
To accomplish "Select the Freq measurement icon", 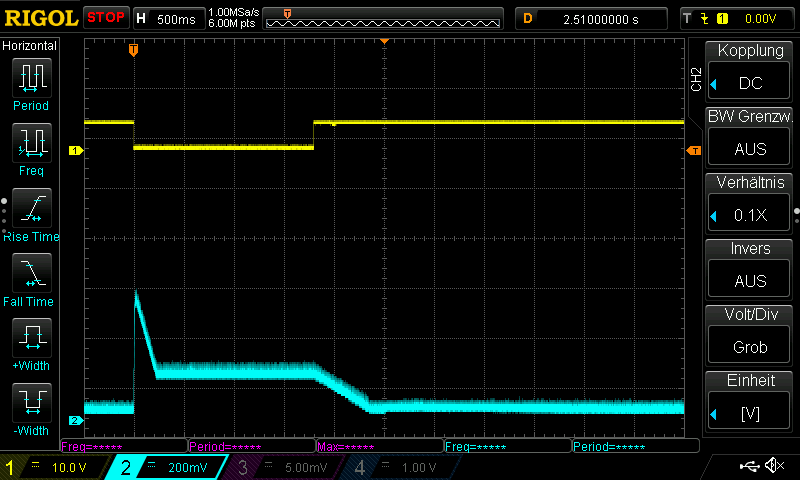I will coord(31,146).
